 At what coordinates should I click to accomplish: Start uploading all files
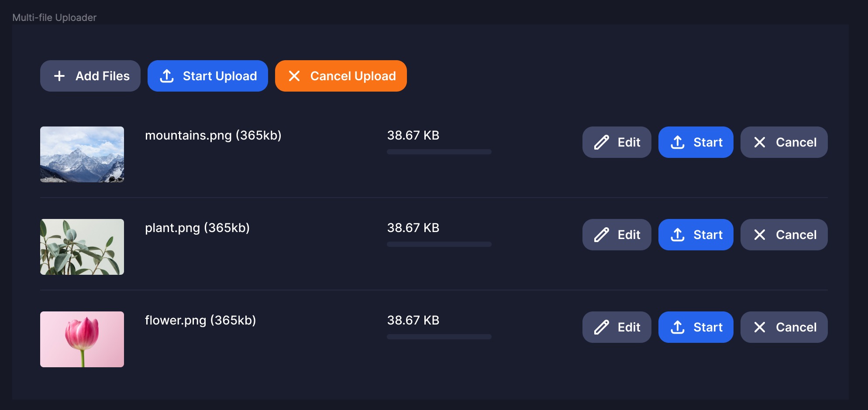coord(207,75)
